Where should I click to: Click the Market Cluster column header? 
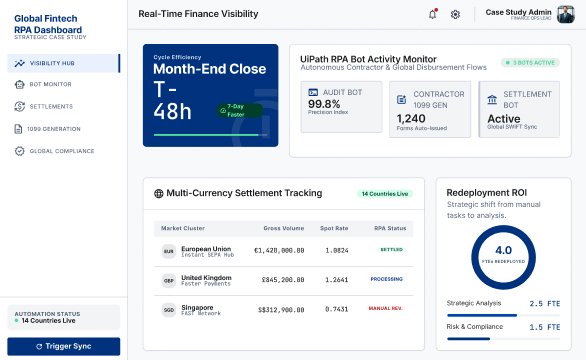(x=183, y=228)
